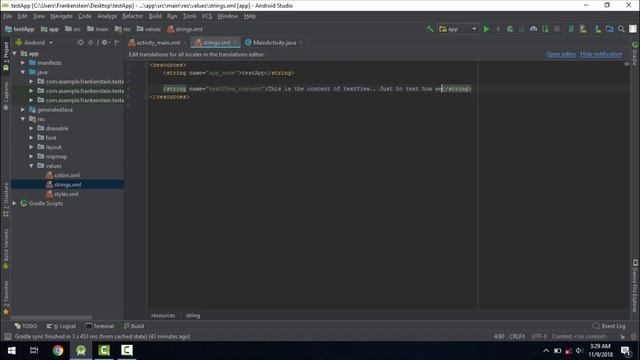640x360 pixels.
Task: Collapse the values folder
Action: point(31,166)
